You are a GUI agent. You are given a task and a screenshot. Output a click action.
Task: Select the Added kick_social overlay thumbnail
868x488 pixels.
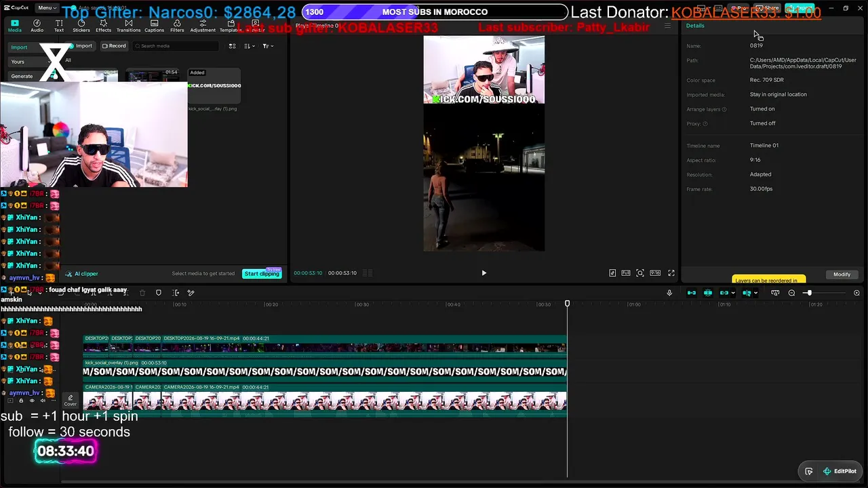click(x=214, y=85)
